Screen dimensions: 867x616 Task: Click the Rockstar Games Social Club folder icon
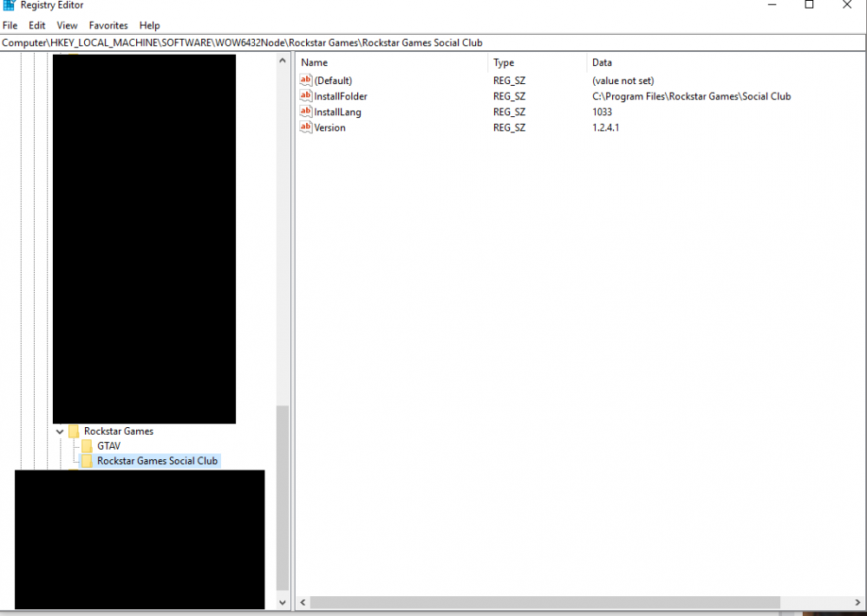[x=87, y=461]
